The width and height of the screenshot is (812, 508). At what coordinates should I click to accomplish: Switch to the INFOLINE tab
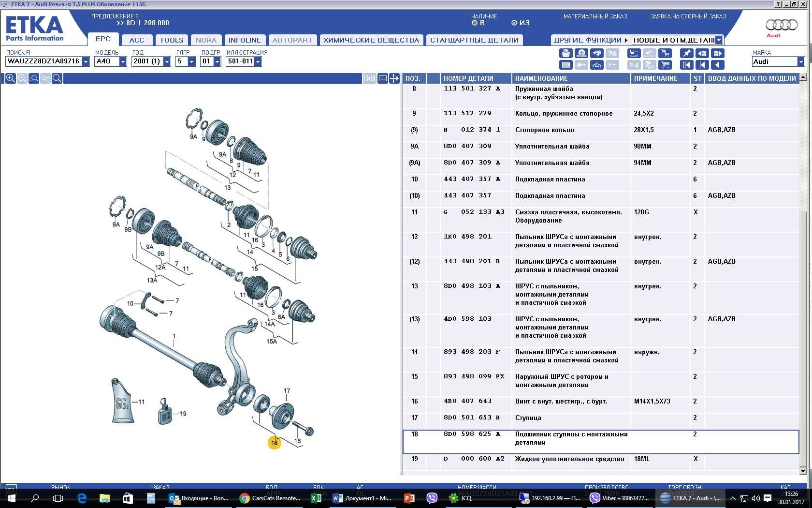(x=245, y=40)
